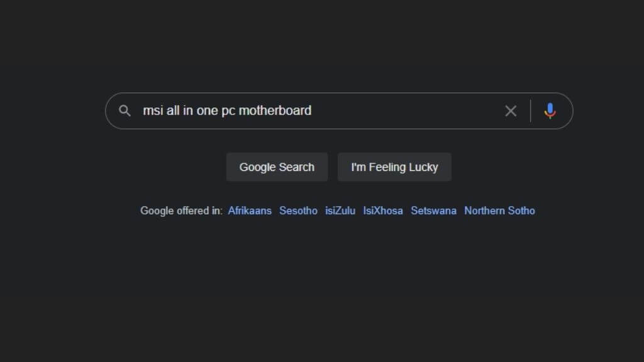This screenshot has width=644, height=362.
Task: Open Google in IsiXhosa
Action: coord(383,211)
